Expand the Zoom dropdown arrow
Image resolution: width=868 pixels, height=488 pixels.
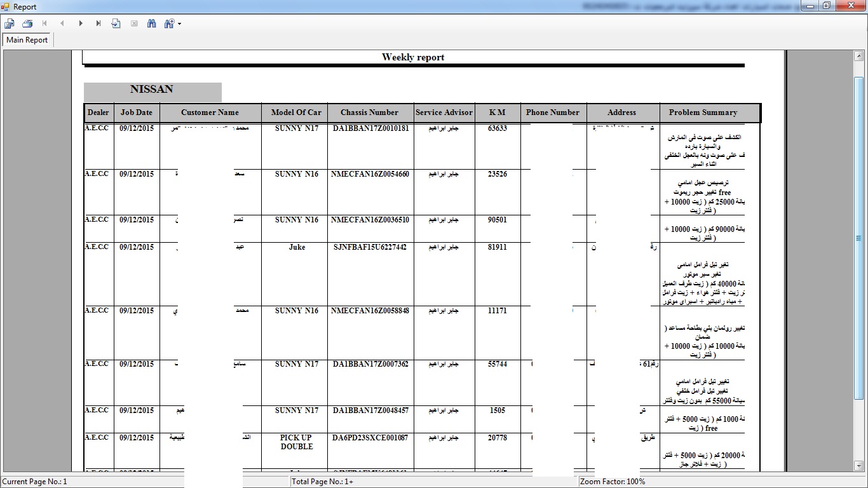tap(180, 24)
